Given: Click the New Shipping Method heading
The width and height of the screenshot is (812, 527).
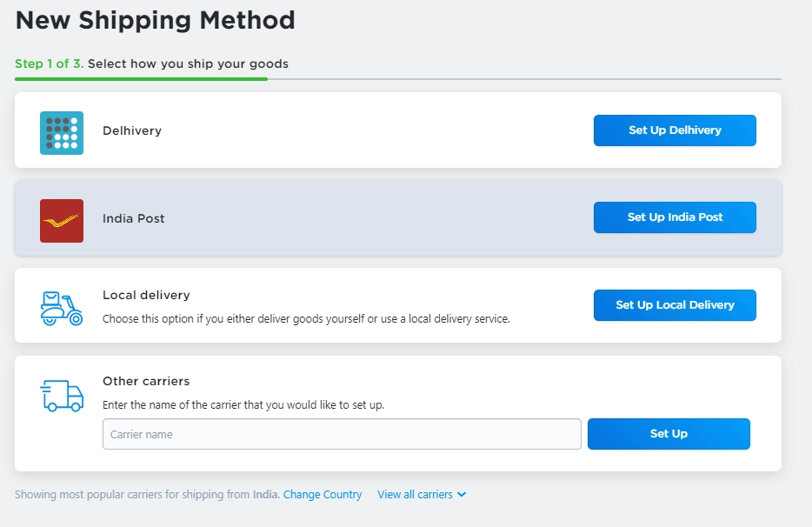Looking at the screenshot, I should (x=156, y=20).
